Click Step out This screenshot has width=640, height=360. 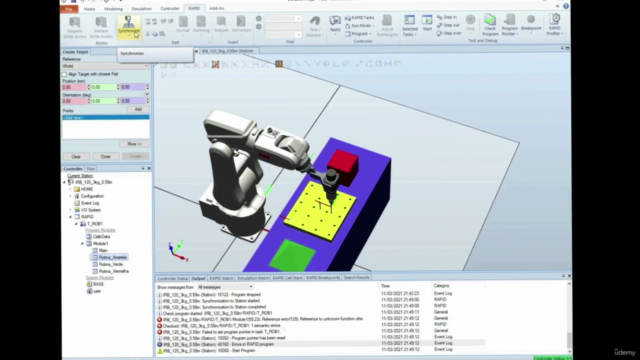pyautogui.click(x=448, y=25)
